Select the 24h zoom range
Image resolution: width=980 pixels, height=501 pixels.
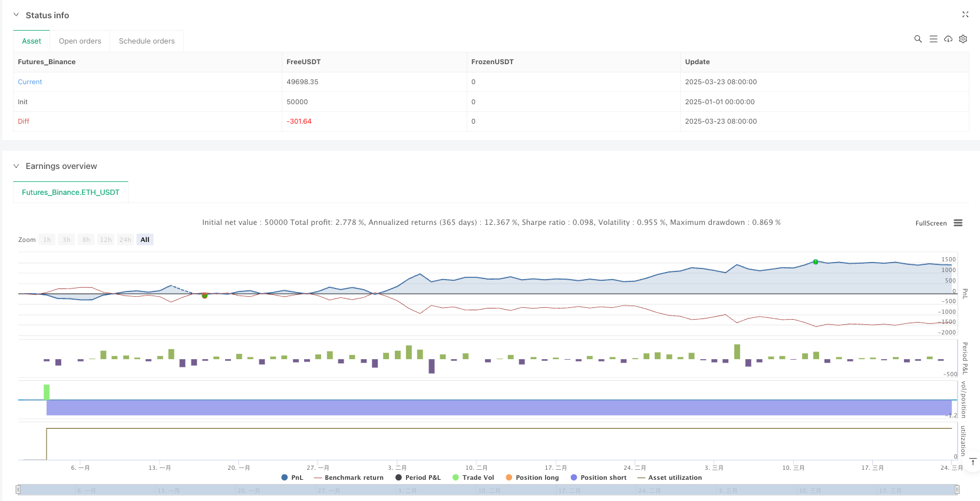click(x=125, y=240)
